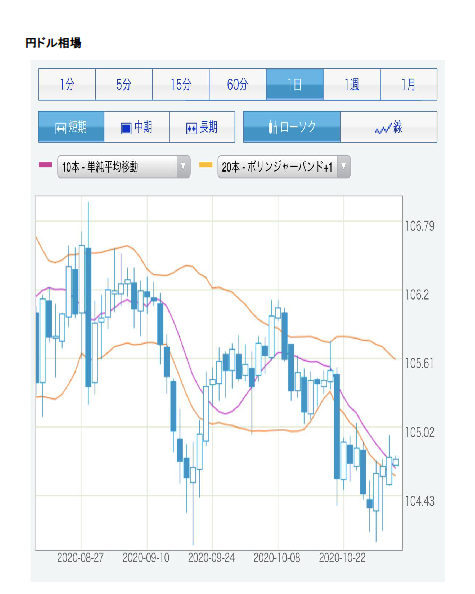Choose the 15分 chart interval

point(181,84)
